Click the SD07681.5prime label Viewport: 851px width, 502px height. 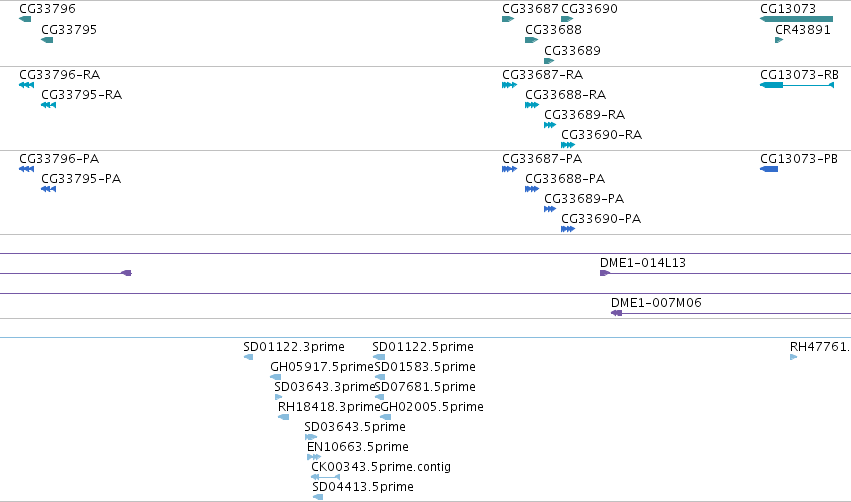425,387
